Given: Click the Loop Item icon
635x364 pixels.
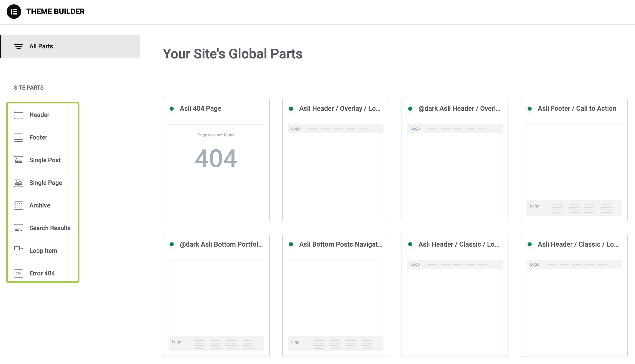Looking at the screenshot, I should 18,251.
